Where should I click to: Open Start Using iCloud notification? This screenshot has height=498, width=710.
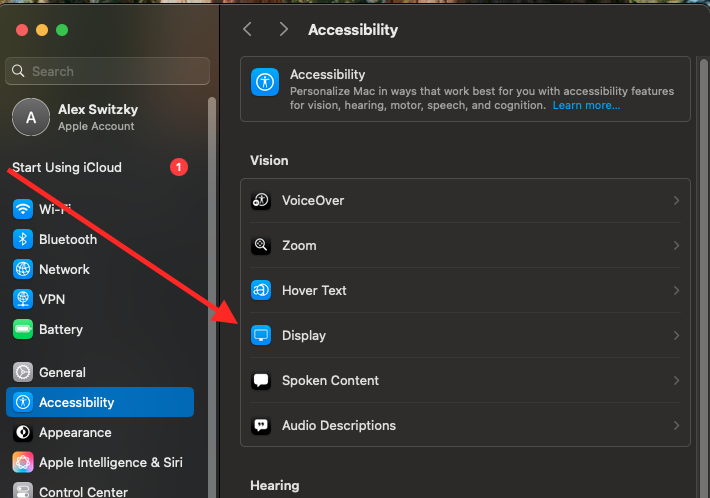68,167
